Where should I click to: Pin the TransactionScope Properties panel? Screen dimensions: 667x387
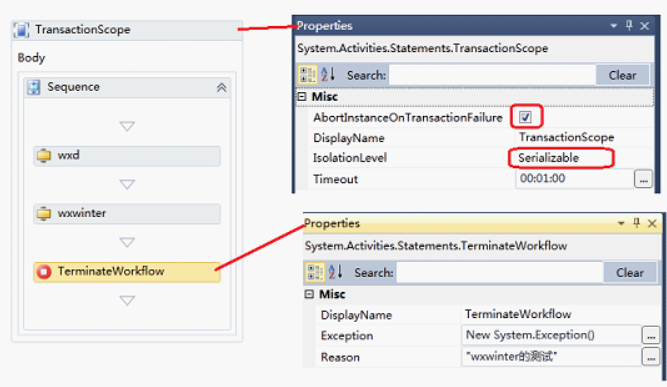tap(629, 26)
